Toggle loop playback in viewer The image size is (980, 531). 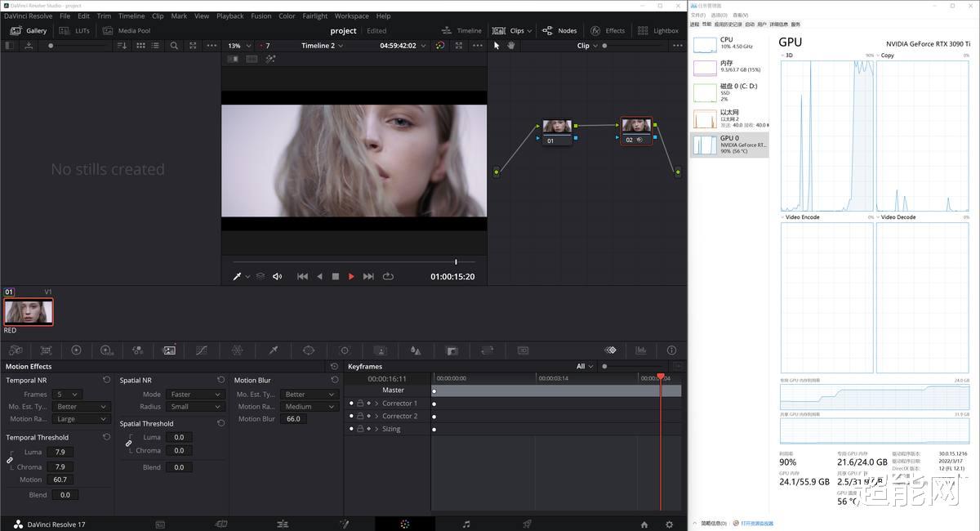tap(388, 276)
